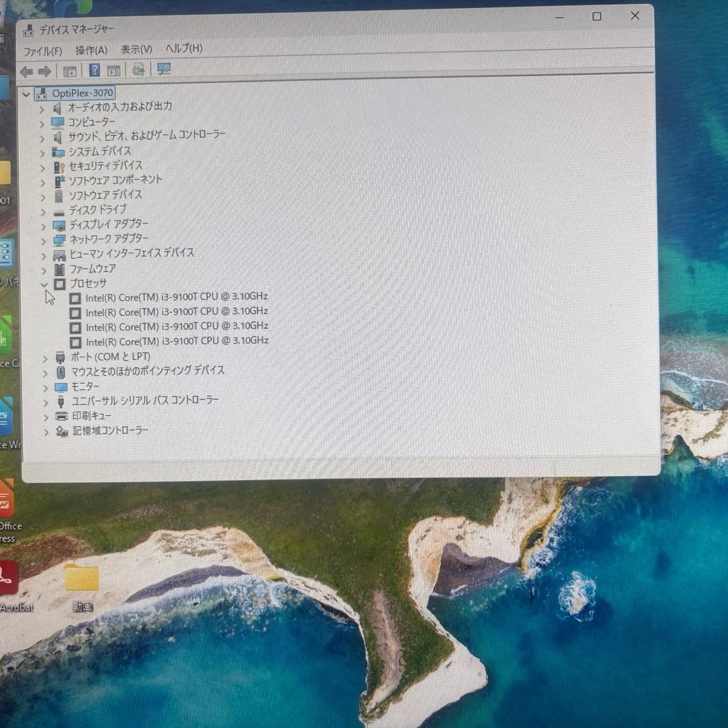Open the 表示(V) menu
Screen dimensions: 728x728
135,49
